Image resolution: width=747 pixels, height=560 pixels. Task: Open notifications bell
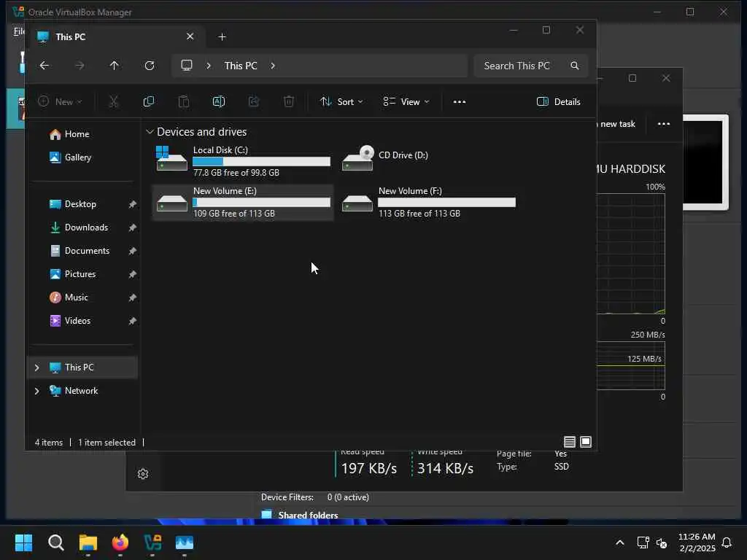[727, 542]
